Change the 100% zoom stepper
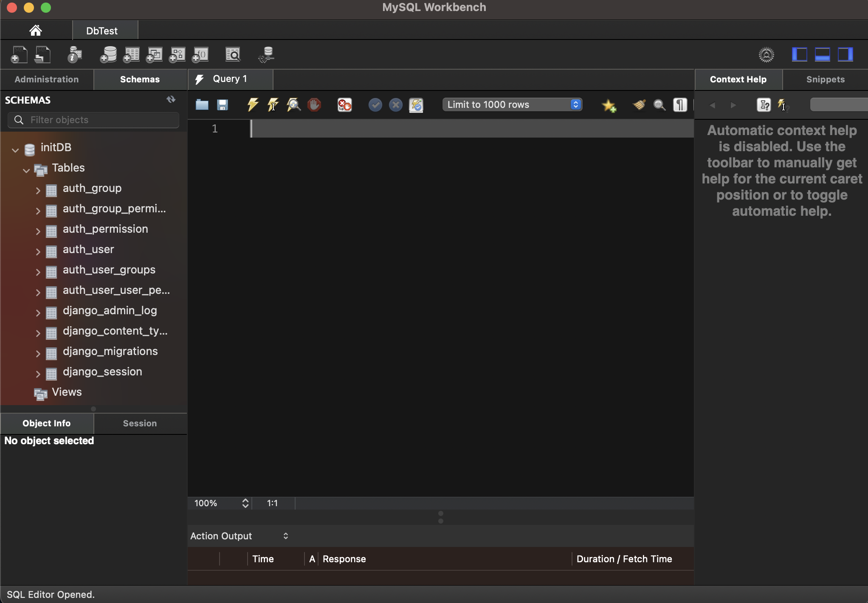The width and height of the screenshot is (868, 603). click(x=245, y=503)
